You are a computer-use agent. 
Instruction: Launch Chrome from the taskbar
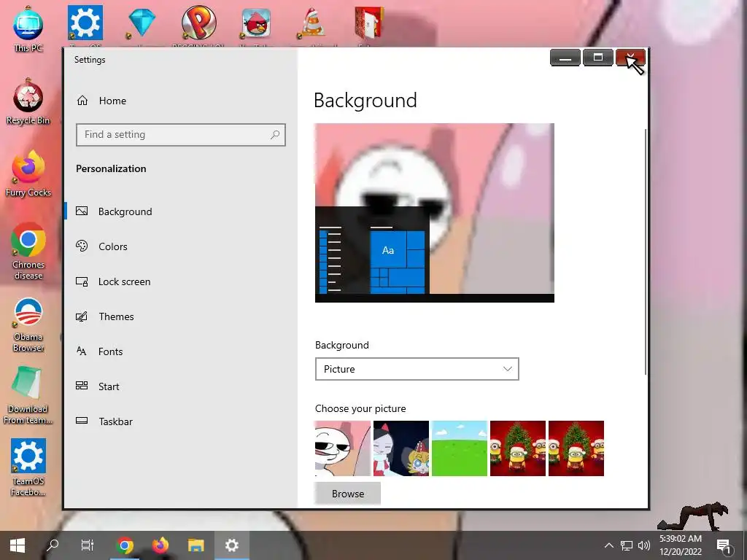[125, 545]
